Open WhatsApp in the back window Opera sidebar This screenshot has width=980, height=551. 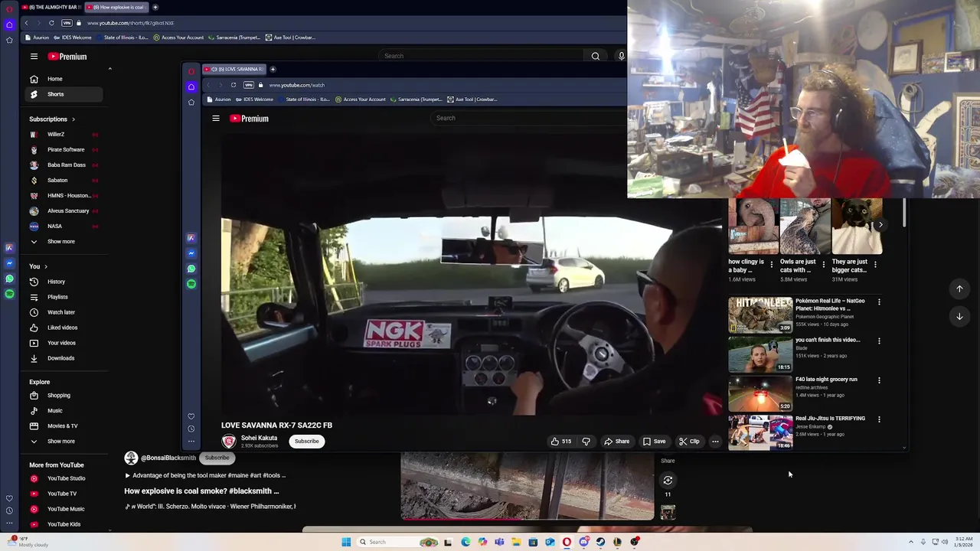tap(9, 279)
